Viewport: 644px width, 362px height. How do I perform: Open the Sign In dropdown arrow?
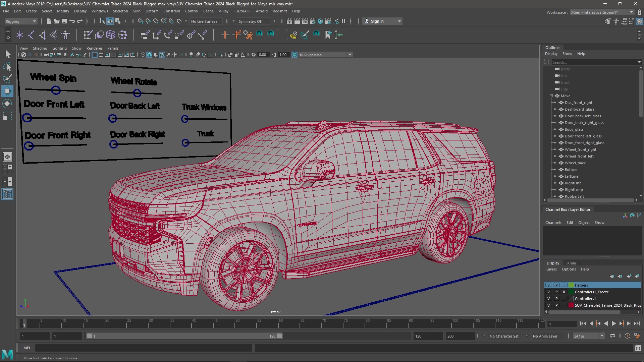(399, 21)
